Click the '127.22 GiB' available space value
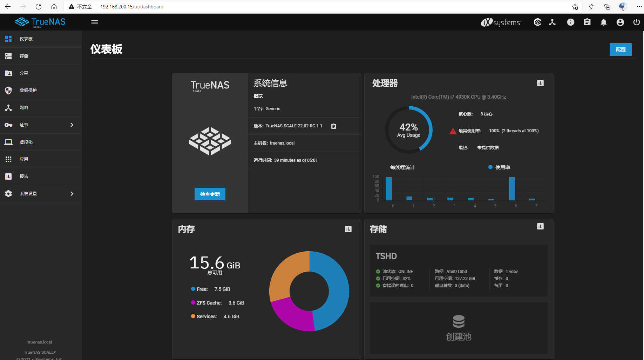Image resolution: width=644 pixels, height=360 pixels. 465,279
